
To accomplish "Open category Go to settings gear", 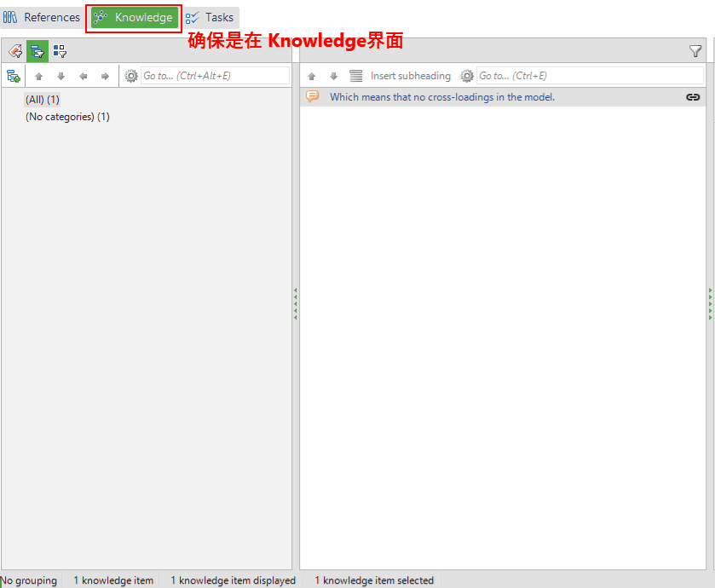I will [131, 76].
